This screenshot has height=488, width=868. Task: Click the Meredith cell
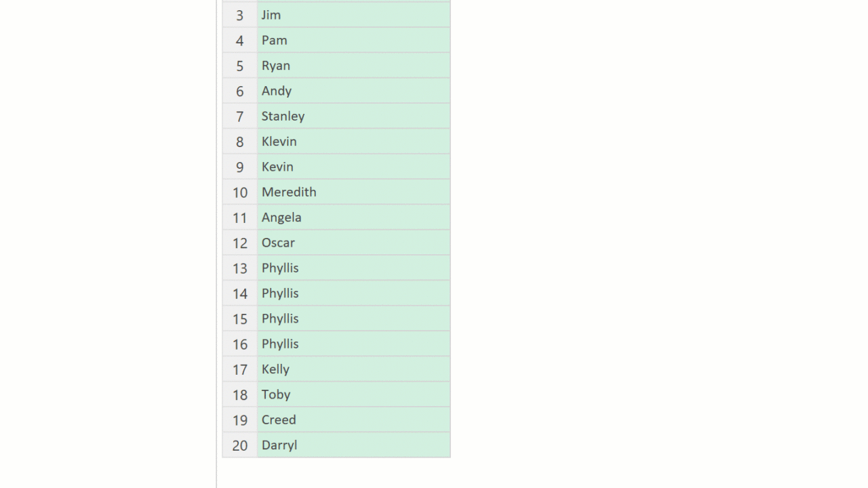coord(353,192)
